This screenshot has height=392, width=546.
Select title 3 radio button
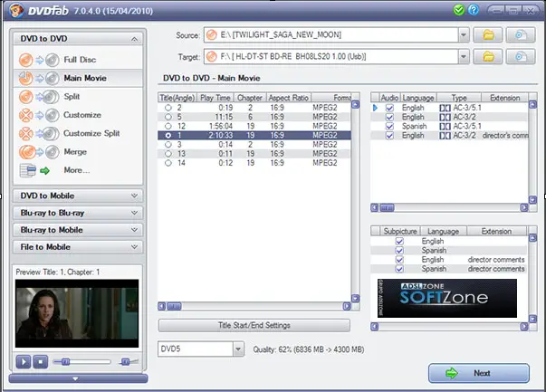pos(168,145)
